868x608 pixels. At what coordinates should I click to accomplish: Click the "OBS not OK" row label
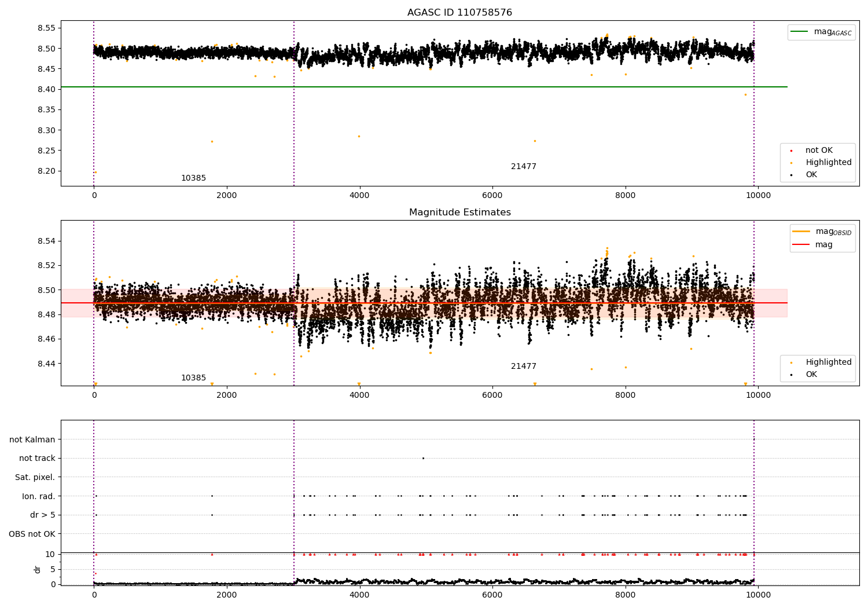[32, 534]
